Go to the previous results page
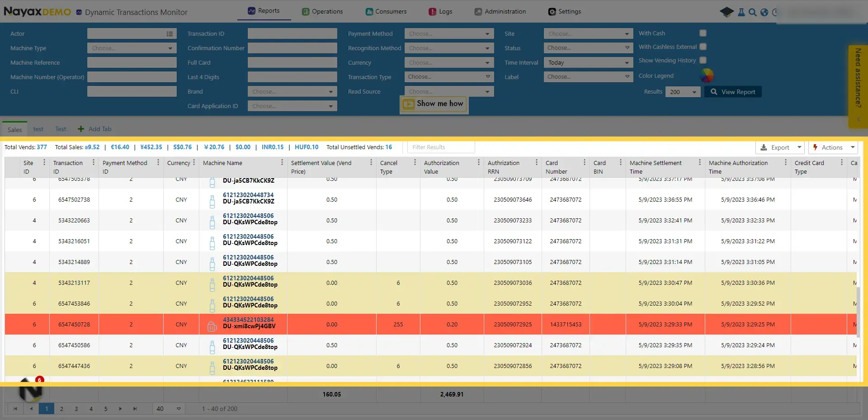 click(x=31, y=409)
